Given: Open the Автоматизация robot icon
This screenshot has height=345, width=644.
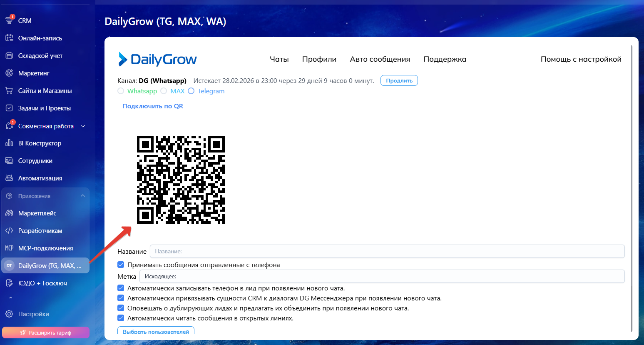Looking at the screenshot, I should [x=9, y=178].
